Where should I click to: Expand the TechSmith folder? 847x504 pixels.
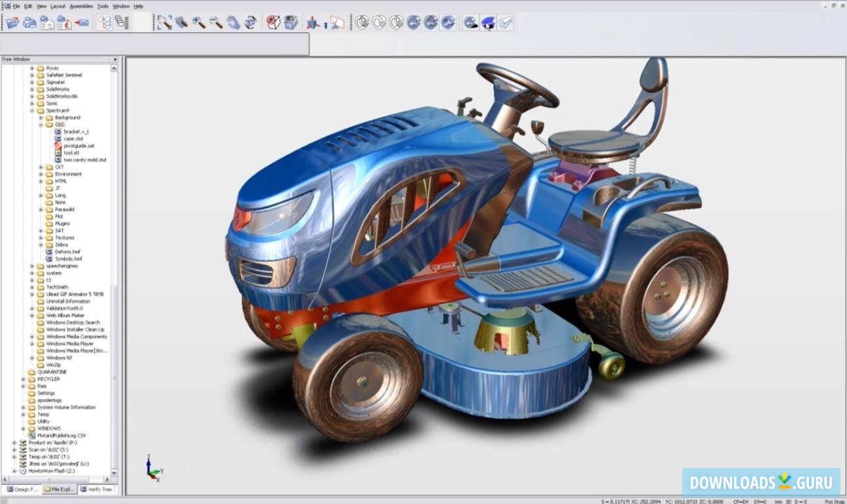(x=32, y=287)
